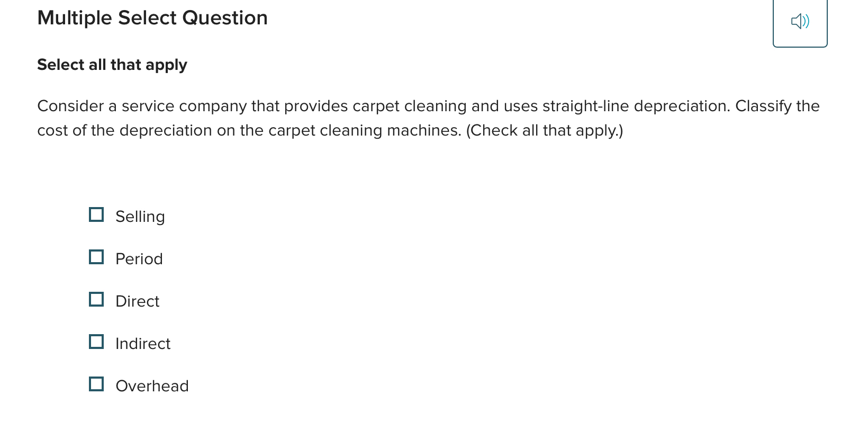Click the 'Direct' label text
868x439 pixels.
[137, 301]
